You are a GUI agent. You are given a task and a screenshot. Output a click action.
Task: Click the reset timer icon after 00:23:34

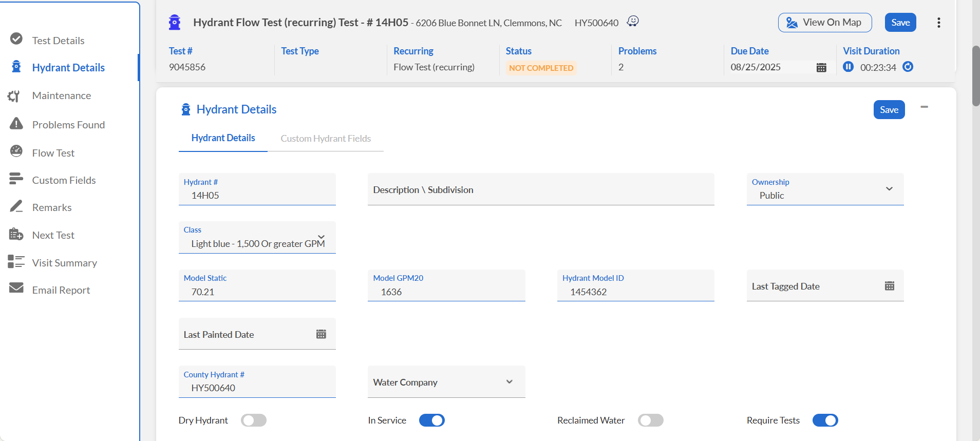click(908, 67)
